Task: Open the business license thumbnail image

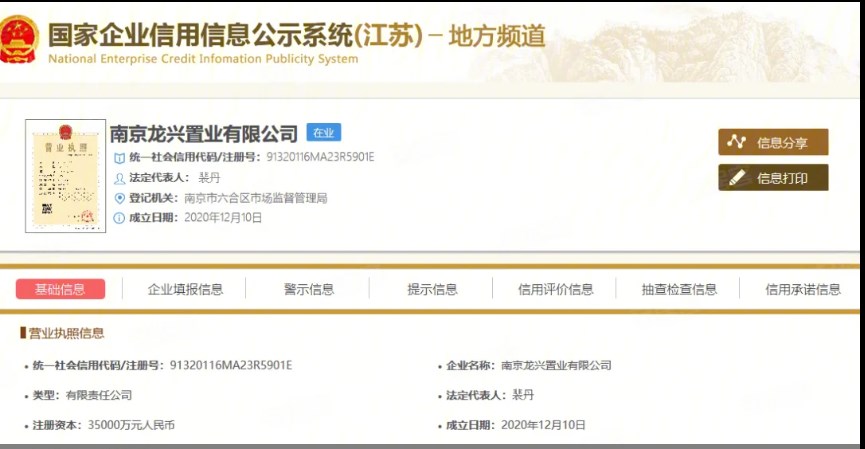Action: click(x=65, y=176)
